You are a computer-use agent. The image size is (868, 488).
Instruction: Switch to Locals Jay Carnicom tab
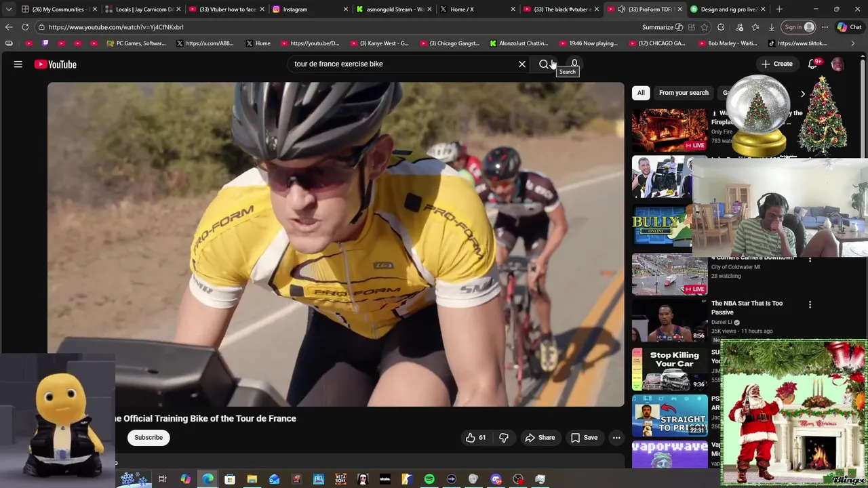pyautogui.click(x=143, y=9)
